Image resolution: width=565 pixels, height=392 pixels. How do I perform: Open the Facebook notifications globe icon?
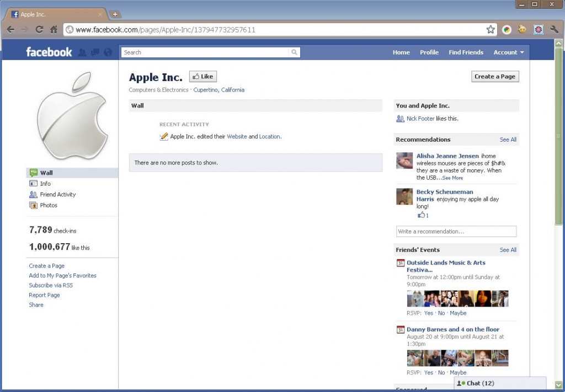tap(108, 52)
